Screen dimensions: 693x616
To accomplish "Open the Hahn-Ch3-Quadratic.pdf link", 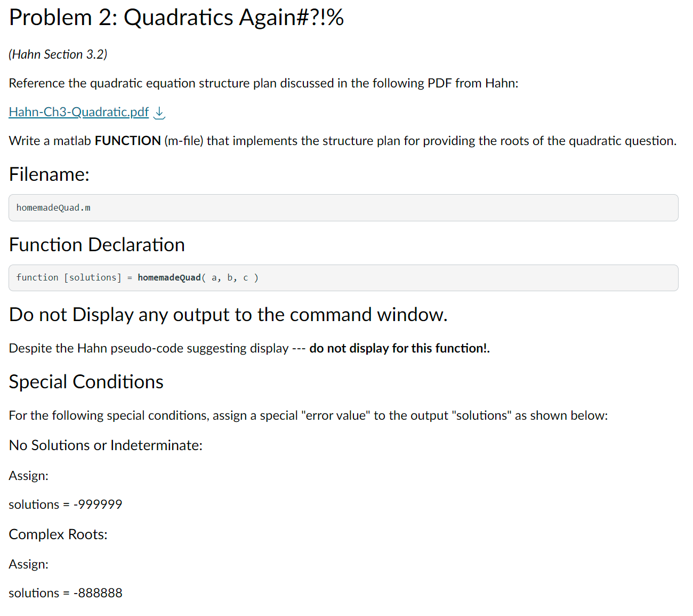I will tap(79, 112).
